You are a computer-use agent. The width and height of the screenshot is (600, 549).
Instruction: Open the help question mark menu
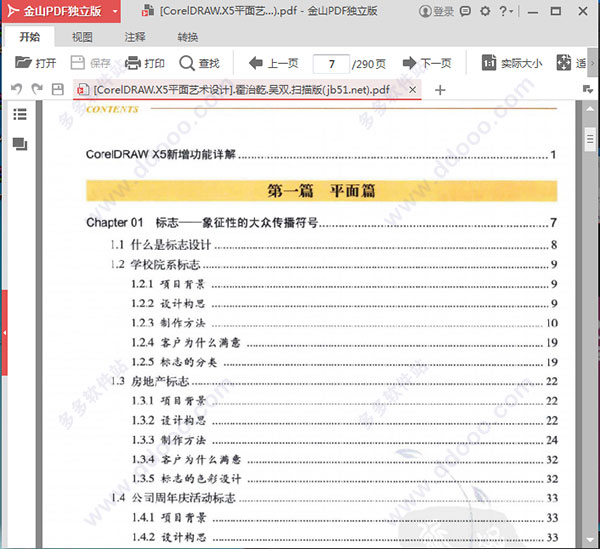pyautogui.click(x=506, y=11)
